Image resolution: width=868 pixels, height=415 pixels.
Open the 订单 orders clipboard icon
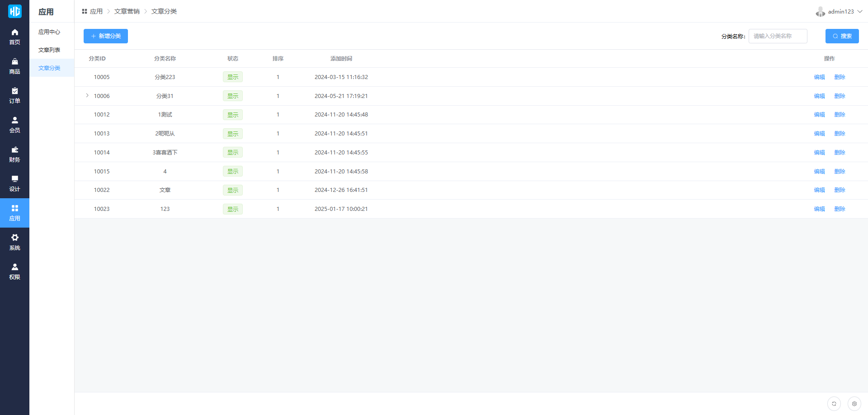(x=14, y=91)
